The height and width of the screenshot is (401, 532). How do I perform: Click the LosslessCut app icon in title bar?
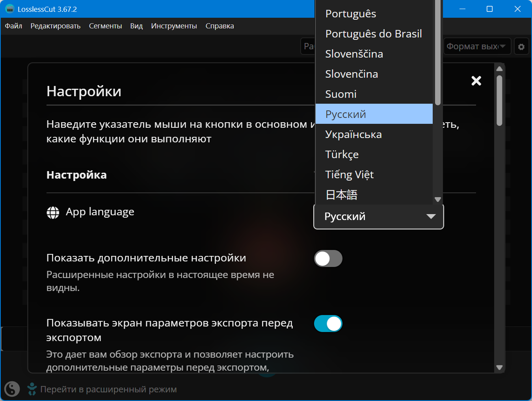(x=9, y=9)
